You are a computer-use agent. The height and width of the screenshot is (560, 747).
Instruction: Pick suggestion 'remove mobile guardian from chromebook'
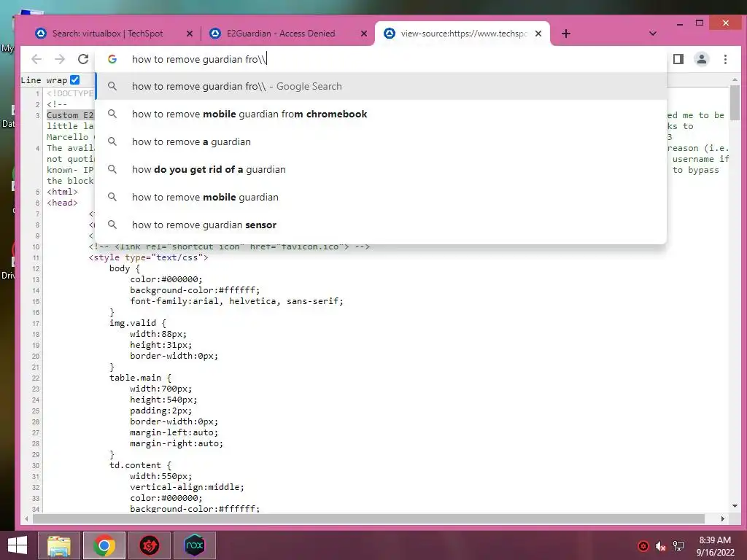click(381, 114)
